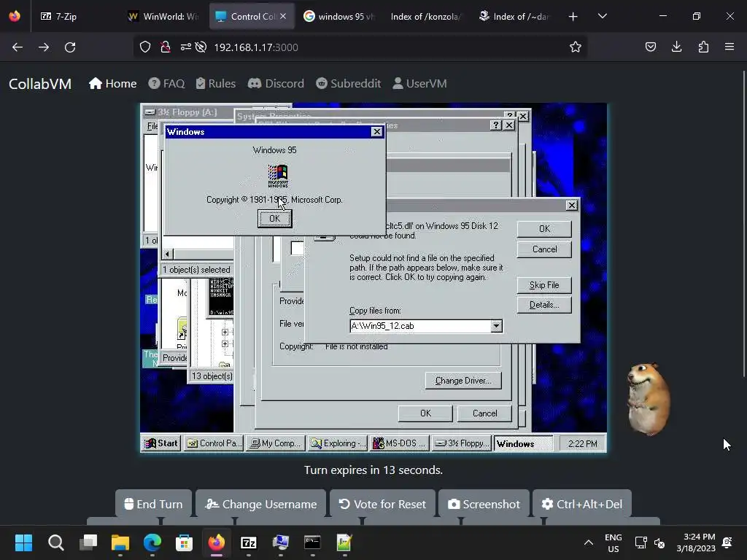Open a new browser tab
The height and width of the screenshot is (560, 747).
tap(573, 17)
